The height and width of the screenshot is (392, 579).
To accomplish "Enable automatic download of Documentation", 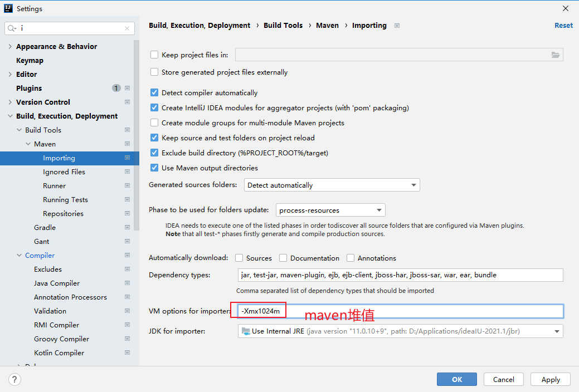I will pos(283,258).
